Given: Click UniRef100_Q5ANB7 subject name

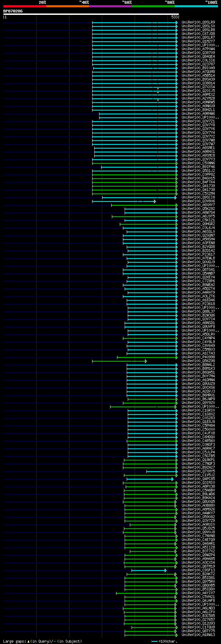Looking at the screenshot, I should [x=198, y=274].
